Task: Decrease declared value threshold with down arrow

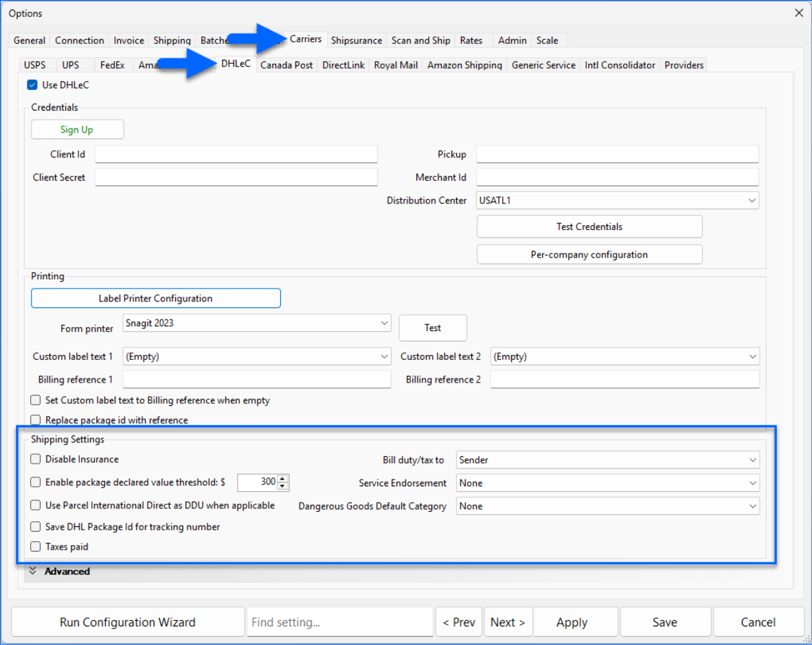Action: (x=283, y=486)
